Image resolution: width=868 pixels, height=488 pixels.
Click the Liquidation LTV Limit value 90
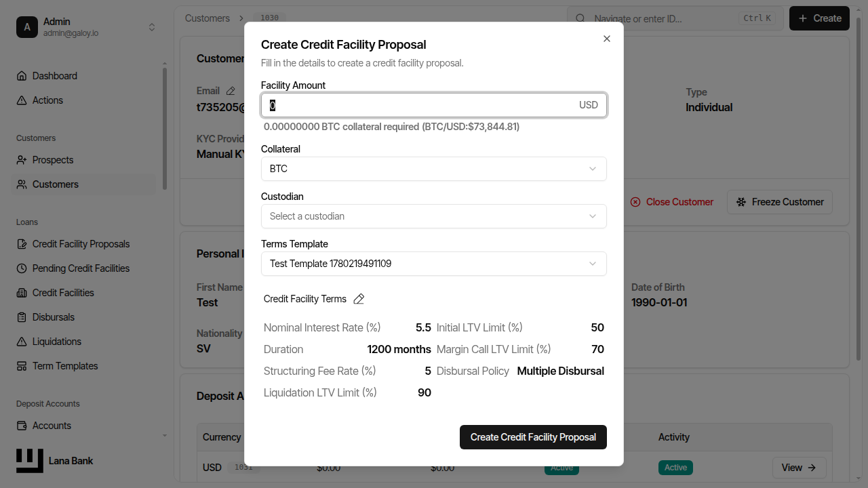[x=425, y=392]
